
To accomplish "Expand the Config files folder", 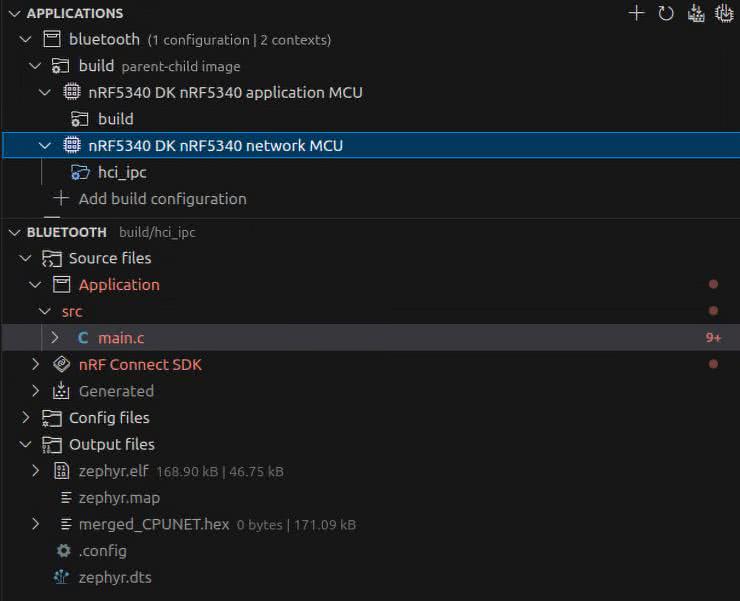I will point(25,417).
